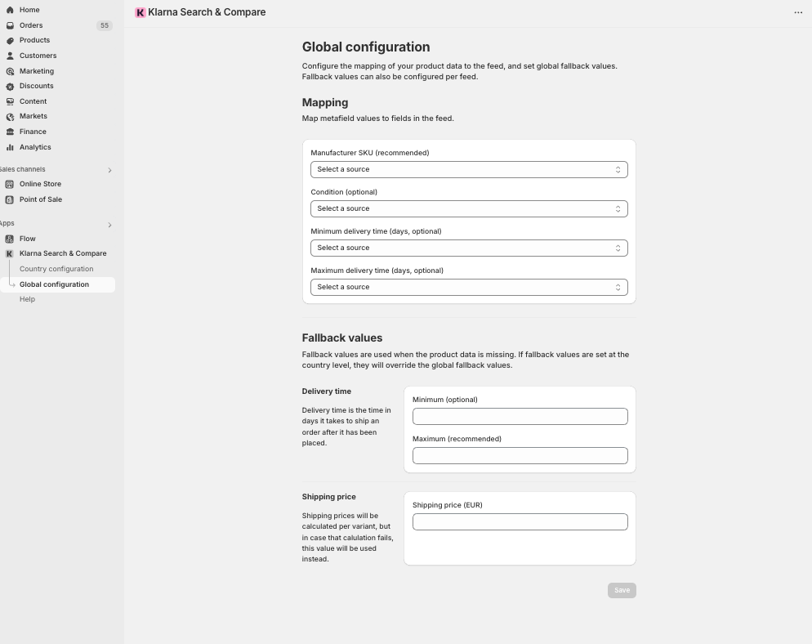Click the Klarna Search & Compare header title
Image resolution: width=812 pixels, height=644 pixels.
click(207, 12)
